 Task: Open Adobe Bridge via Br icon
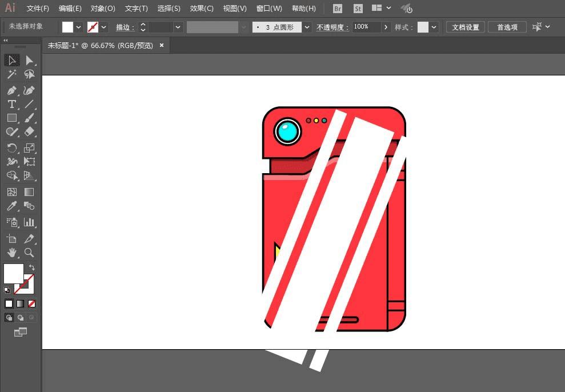(338, 9)
